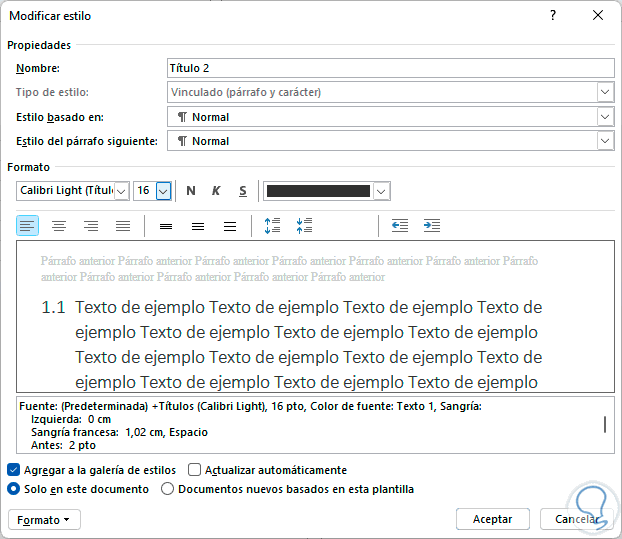The image size is (622, 539).
Task: Click the Aceptar button
Action: (x=492, y=519)
